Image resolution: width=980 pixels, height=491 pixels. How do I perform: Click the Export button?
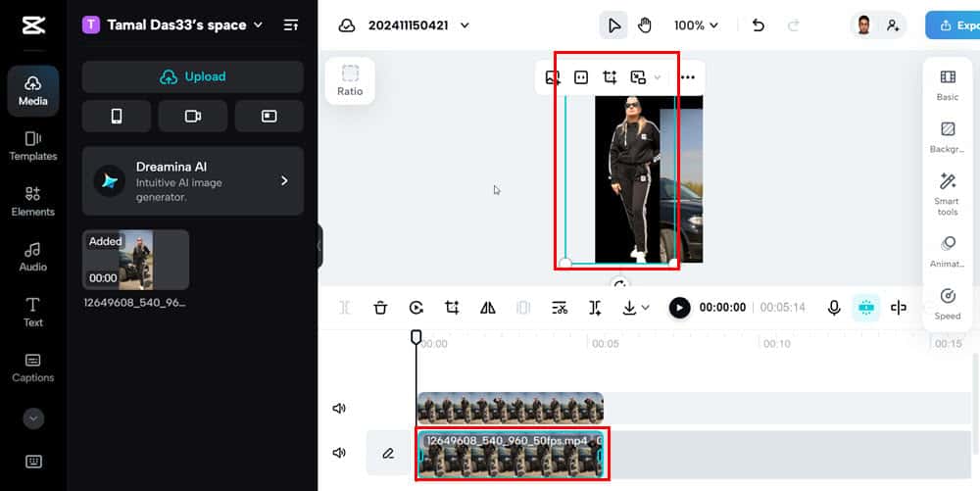tap(953, 25)
